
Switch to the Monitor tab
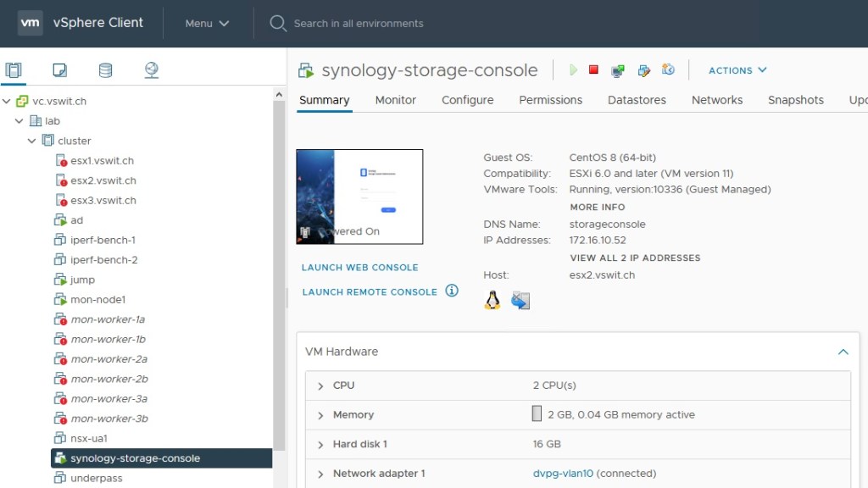point(395,100)
